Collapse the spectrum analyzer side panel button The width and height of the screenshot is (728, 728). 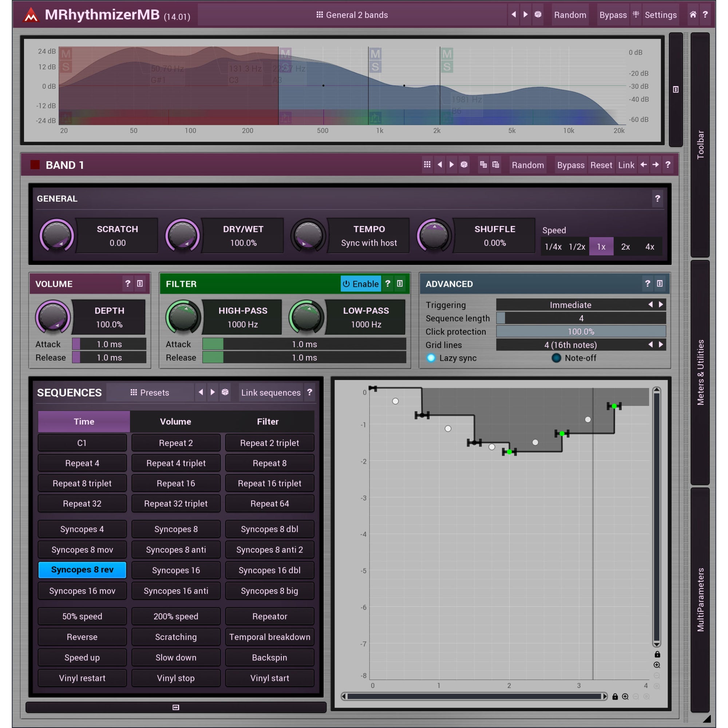coord(676,89)
